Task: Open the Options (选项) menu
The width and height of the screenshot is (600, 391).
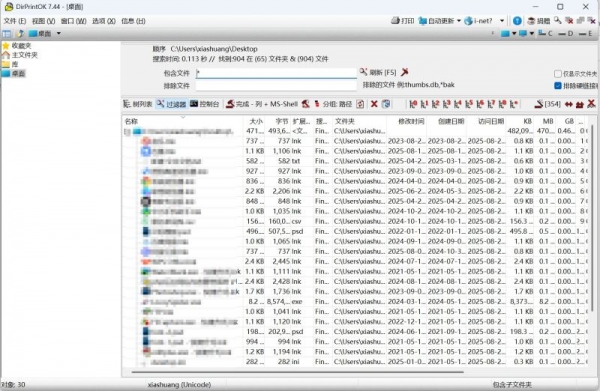Action: [104, 21]
